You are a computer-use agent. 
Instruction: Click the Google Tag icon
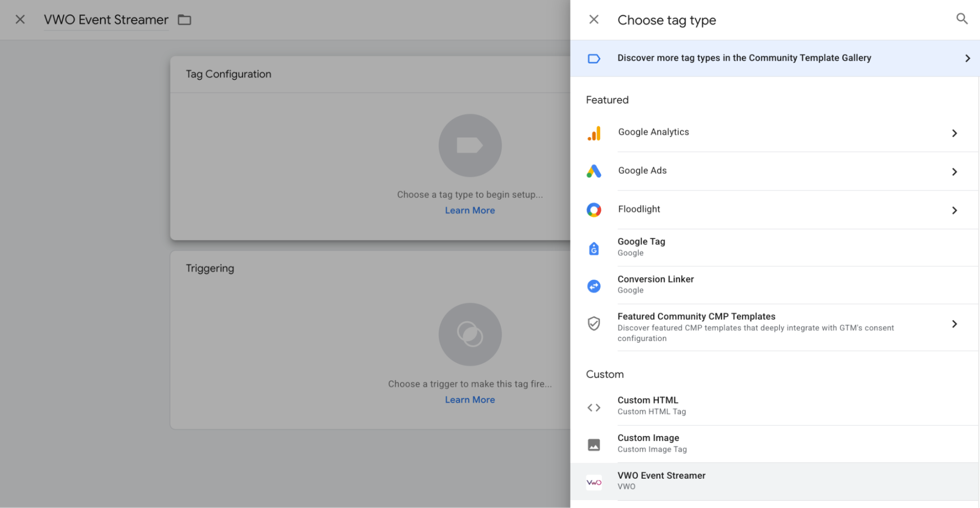point(594,248)
